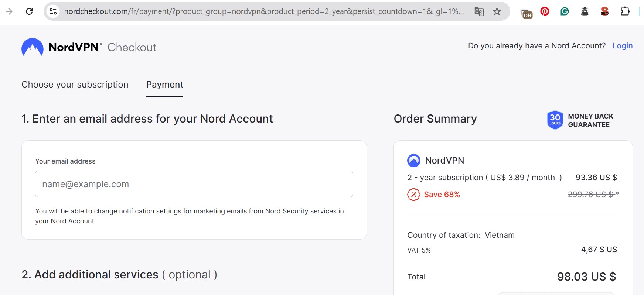Screen dimensions: 644x295
Task: Click the NordVPN mountain logo
Action: 33,47
